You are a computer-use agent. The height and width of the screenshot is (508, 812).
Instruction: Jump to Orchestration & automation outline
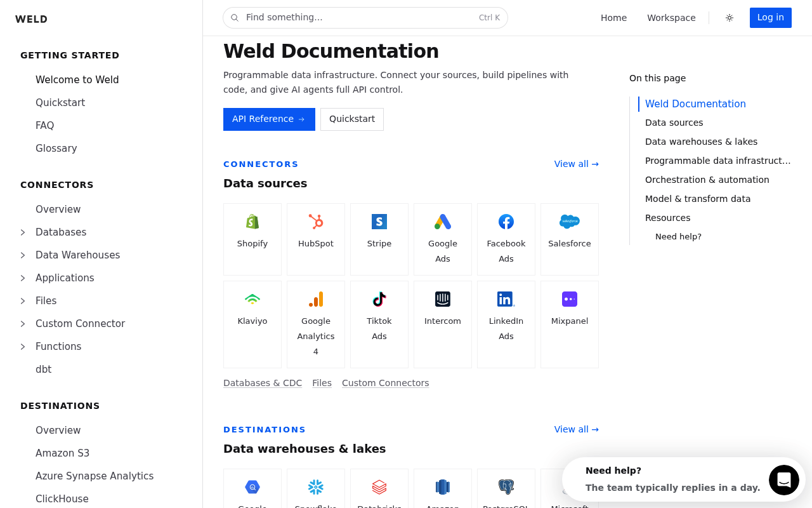(707, 180)
